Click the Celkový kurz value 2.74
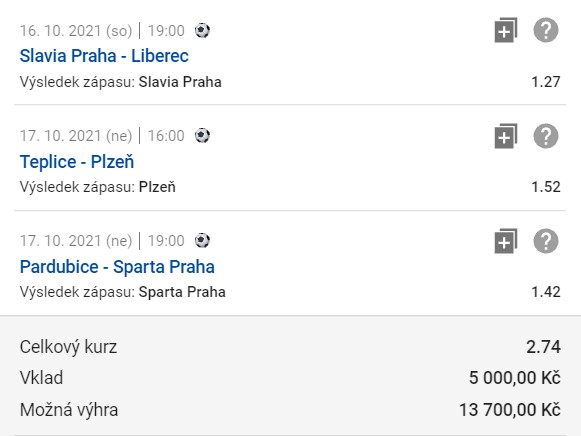This screenshot has width=581, height=436. point(544,347)
